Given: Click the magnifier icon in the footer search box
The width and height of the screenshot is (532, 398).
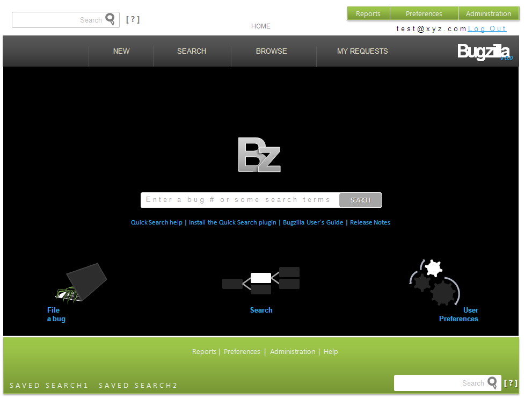Looking at the screenshot, I should click(x=492, y=383).
